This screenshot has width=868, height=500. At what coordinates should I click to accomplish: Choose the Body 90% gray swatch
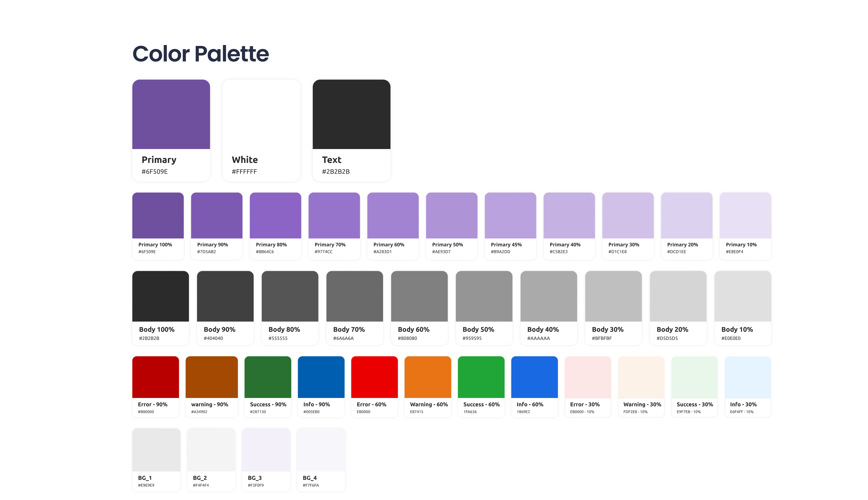[225, 296]
